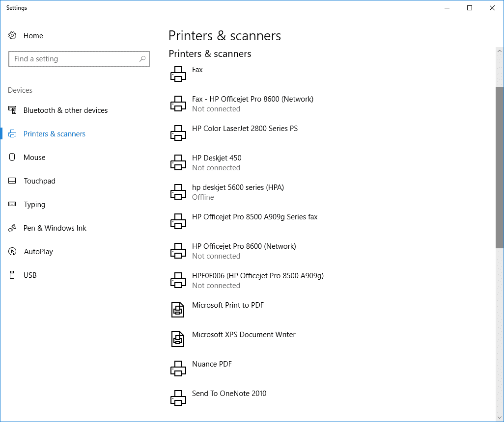This screenshot has width=504, height=422.
Task: Click the Home gear icon
Action: 12,35
